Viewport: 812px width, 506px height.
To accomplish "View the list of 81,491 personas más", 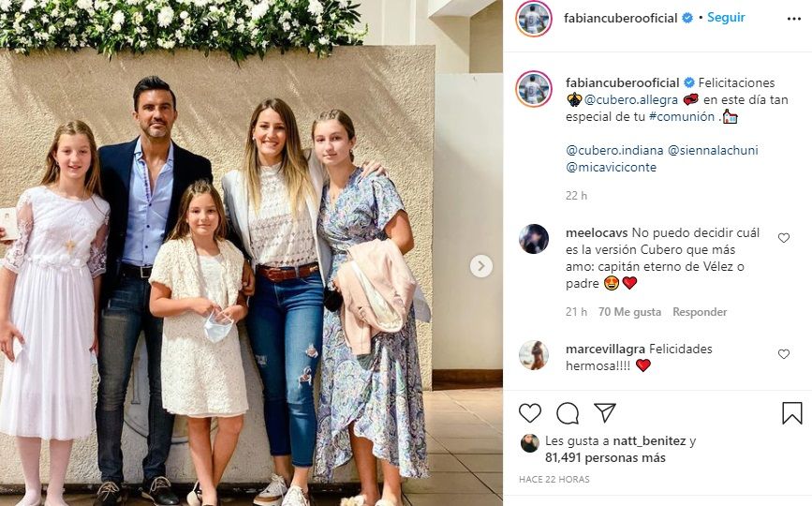I will click(x=605, y=458).
